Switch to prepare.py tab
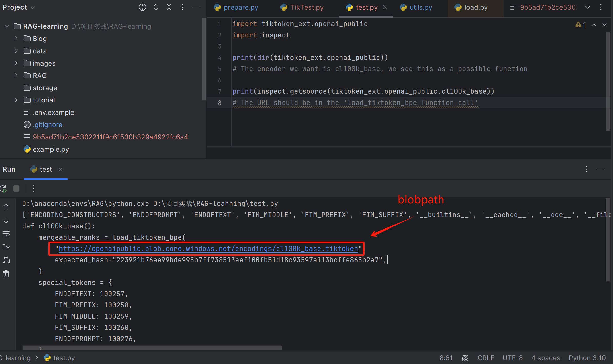The width and height of the screenshot is (613, 364). click(x=236, y=7)
